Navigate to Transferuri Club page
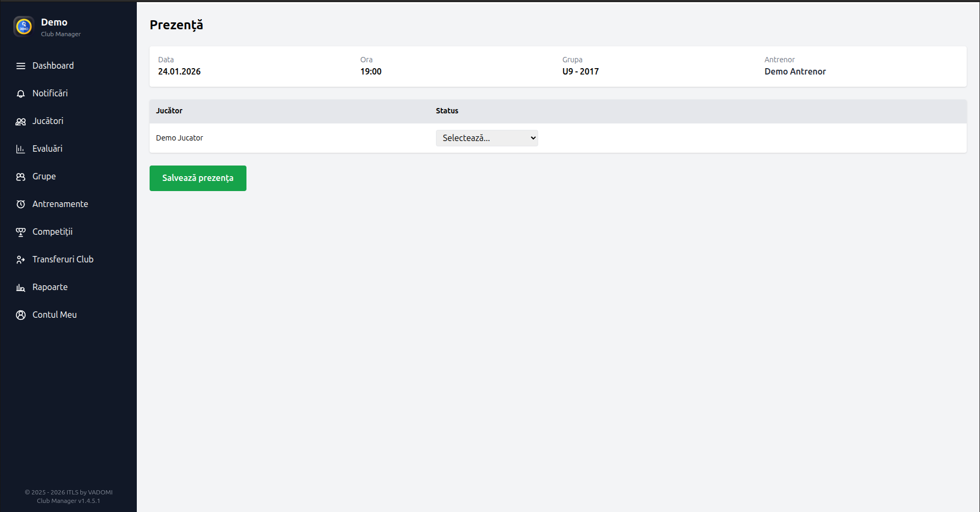This screenshot has height=512, width=980. 63,259
